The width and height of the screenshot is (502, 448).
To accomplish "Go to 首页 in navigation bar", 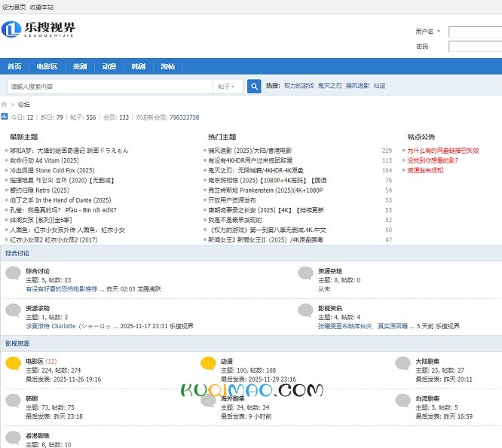I will (14, 66).
